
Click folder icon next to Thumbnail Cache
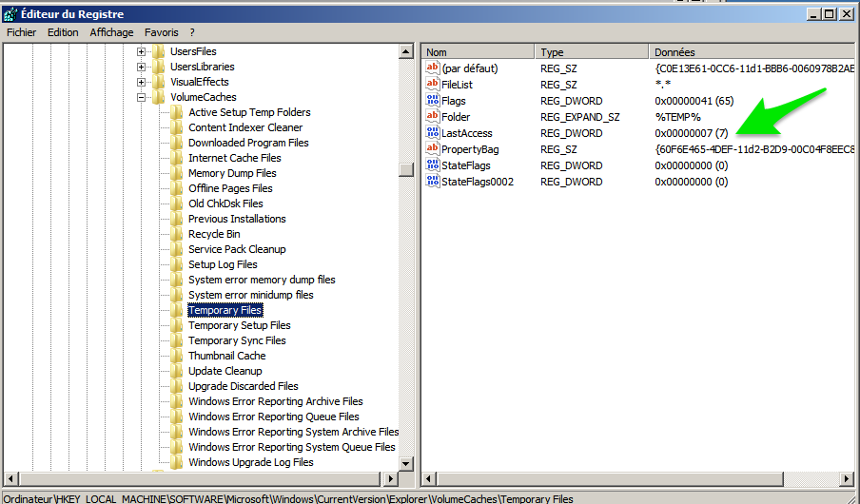[177, 356]
